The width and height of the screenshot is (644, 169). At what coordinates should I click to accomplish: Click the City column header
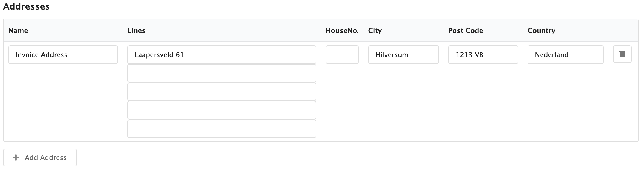374,30
